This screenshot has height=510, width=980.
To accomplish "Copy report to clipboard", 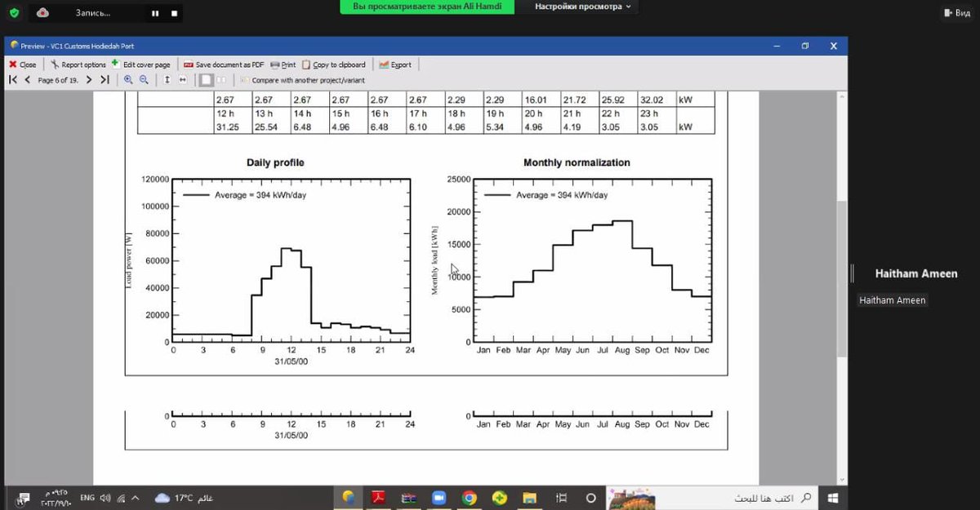I will [334, 64].
